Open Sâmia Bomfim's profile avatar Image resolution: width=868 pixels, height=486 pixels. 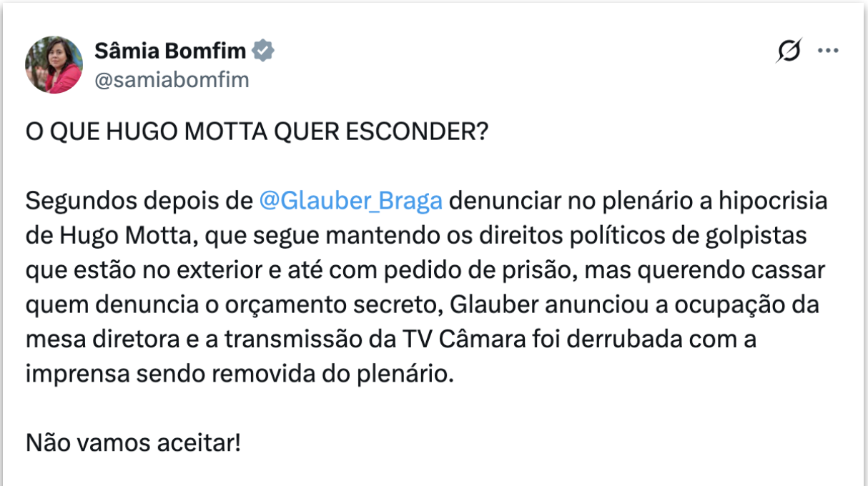[x=54, y=65]
